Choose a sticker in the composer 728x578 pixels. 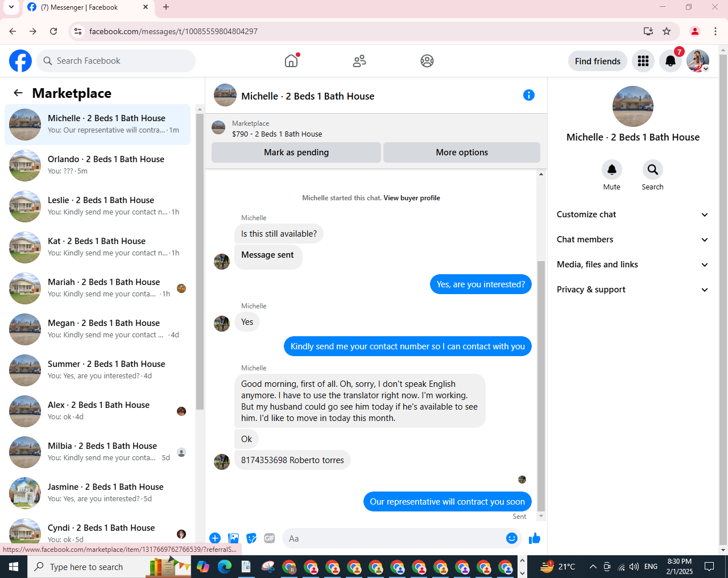click(251, 538)
